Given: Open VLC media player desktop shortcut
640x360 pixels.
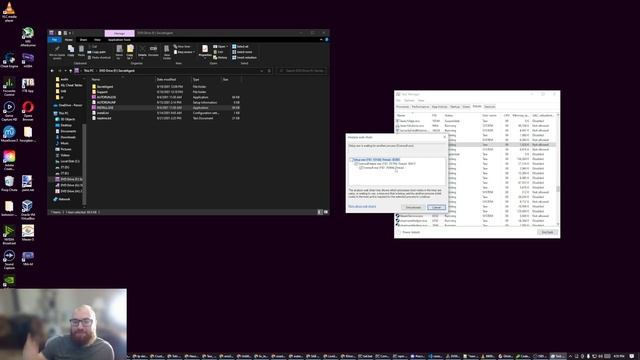Looking at the screenshot, I should coord(9,11).
